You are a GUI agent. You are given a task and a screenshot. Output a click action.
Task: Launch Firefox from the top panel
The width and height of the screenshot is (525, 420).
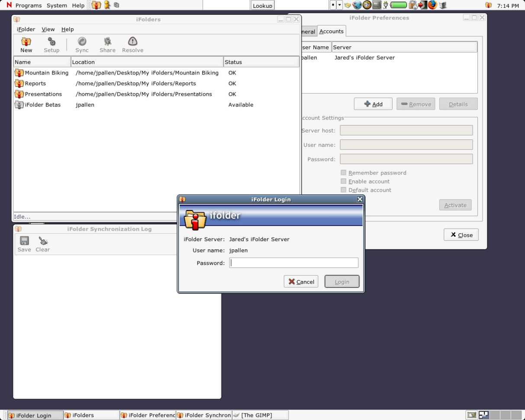432,5
